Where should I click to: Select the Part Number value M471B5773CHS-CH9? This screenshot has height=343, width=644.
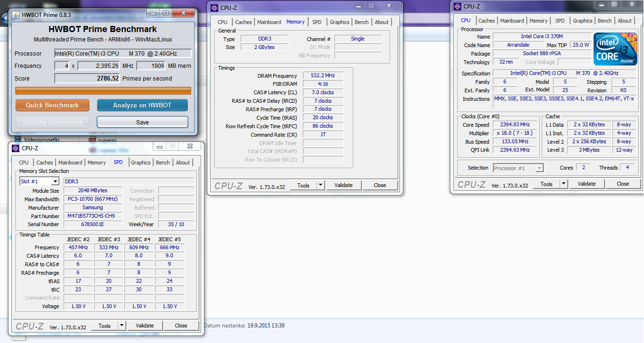(x=93, y=216)
